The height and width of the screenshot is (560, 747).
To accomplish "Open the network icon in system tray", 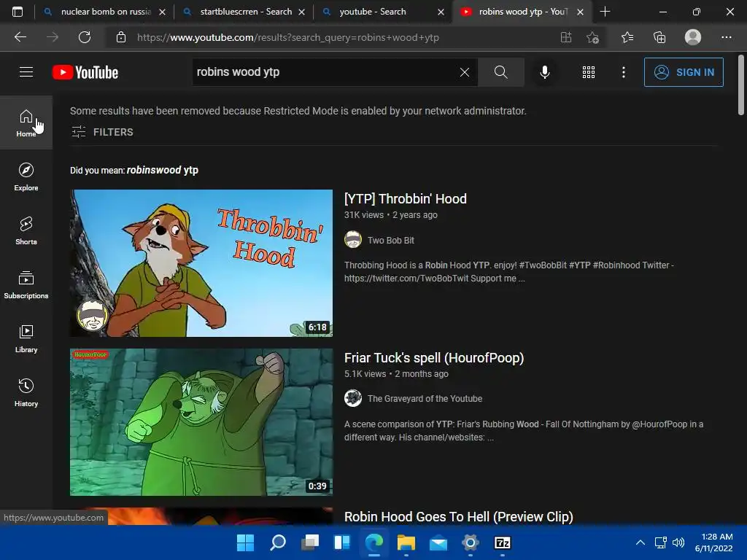I will point(660,542).
